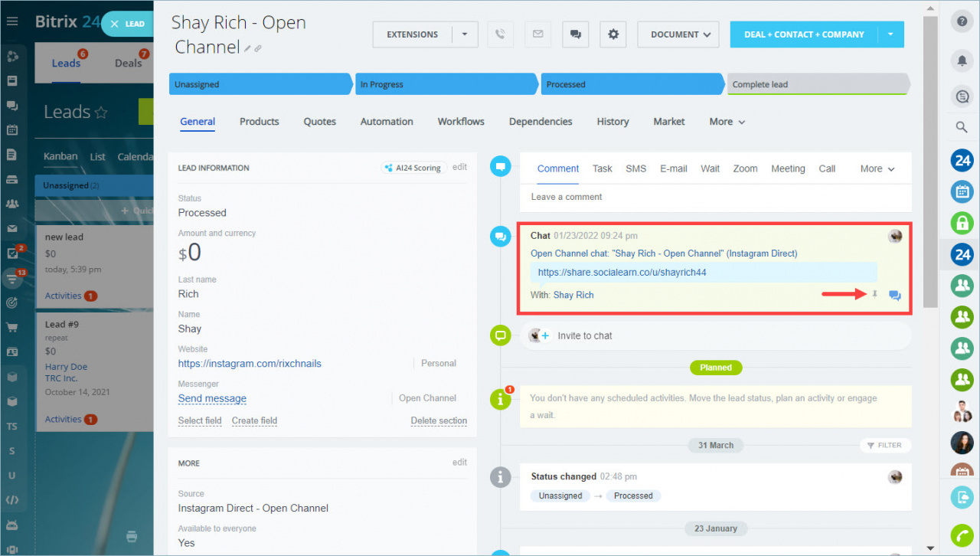
Task: Expand More activity types dropdown
Action: pyautogui.click(x=877, y=168)
